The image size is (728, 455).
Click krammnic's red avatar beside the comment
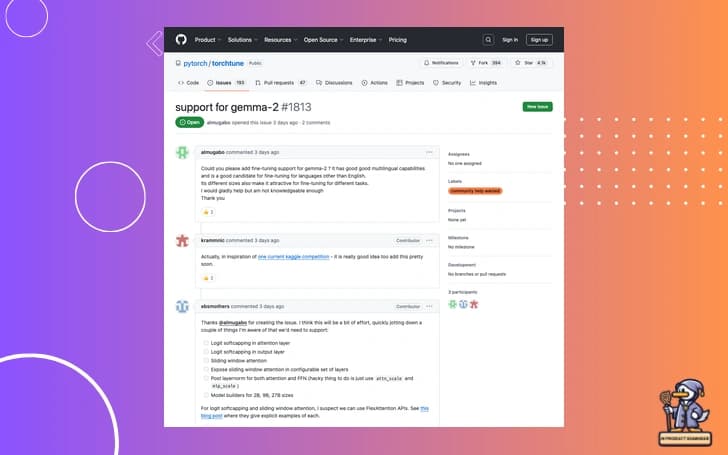pyautogui.click(x=182, y=240)
